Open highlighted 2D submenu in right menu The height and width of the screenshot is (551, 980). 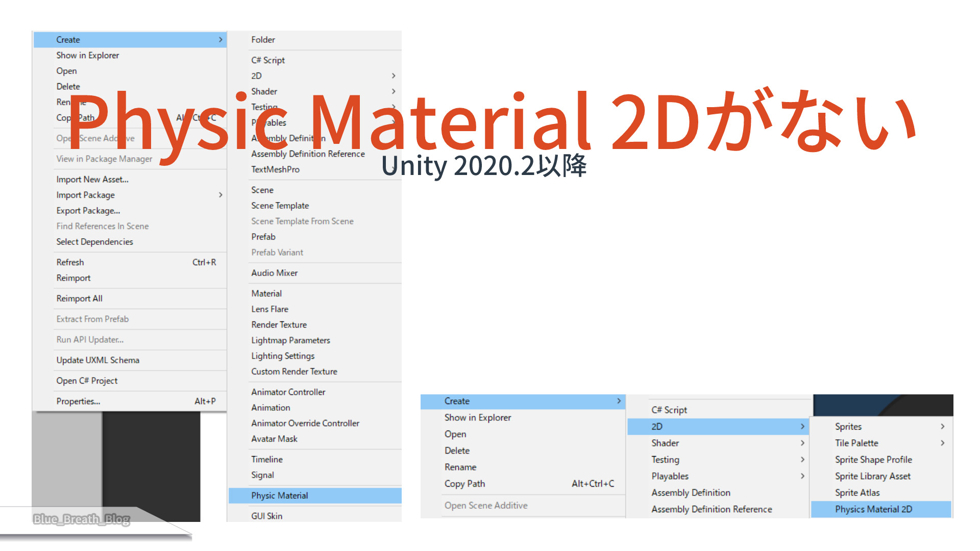coord(718,427)
